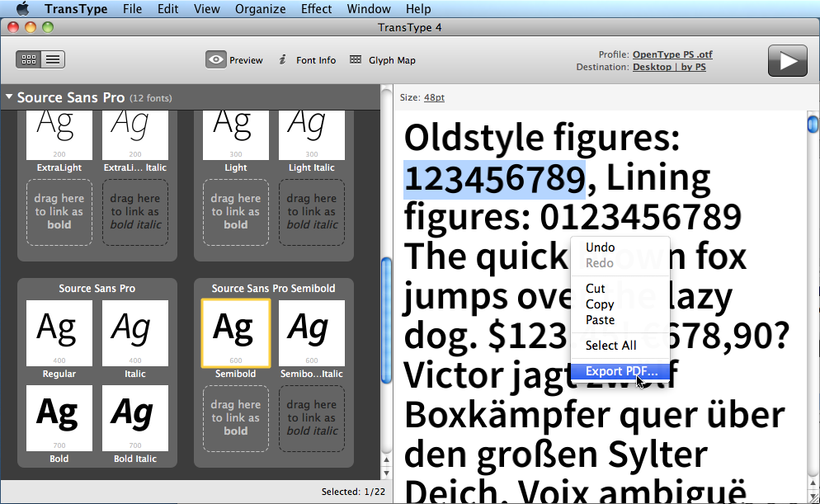Screen dimensions: 820x504
Task: Select the Semibold Italic font thumbnail
Action: coord(312,333)
